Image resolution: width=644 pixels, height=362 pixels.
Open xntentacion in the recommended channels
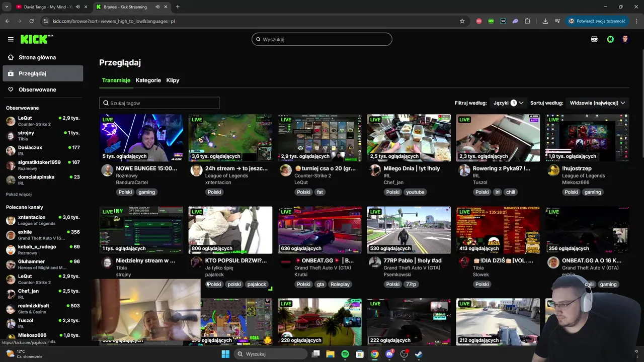pos(43,220)
